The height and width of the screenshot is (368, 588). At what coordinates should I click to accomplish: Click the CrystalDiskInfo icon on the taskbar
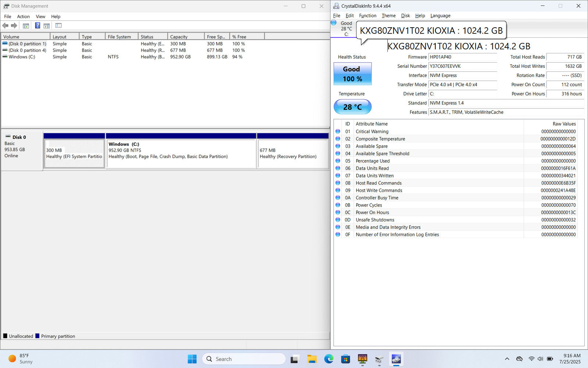click(396, 359)
